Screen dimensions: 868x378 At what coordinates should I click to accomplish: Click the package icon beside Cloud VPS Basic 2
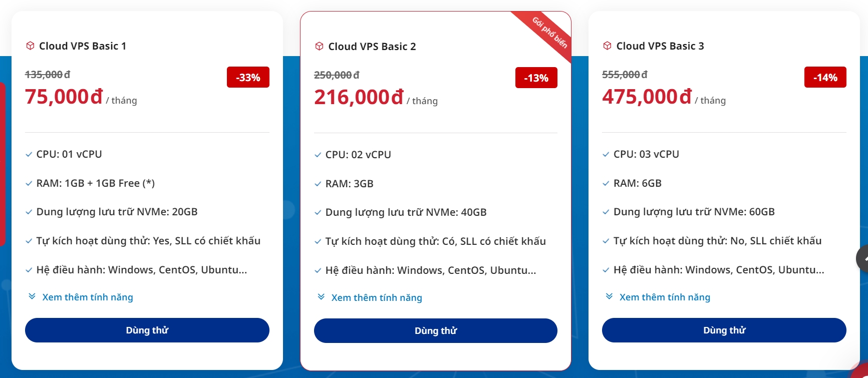[319, 47]
